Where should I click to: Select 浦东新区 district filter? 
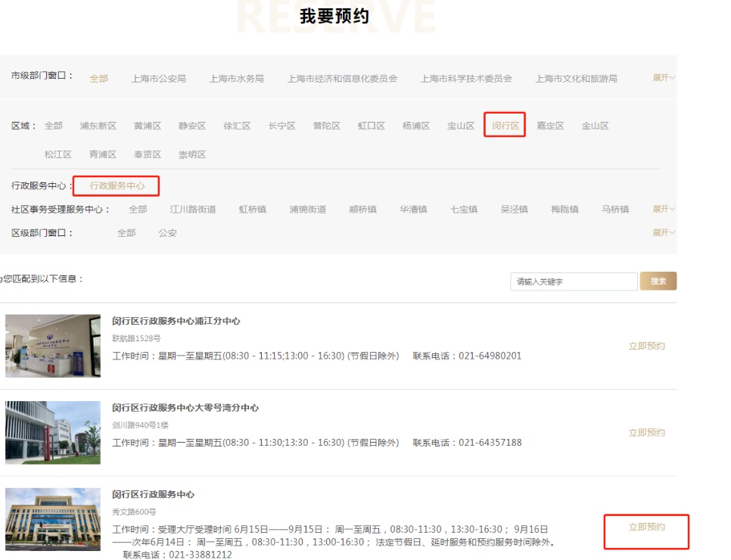(x=98, y=126)
